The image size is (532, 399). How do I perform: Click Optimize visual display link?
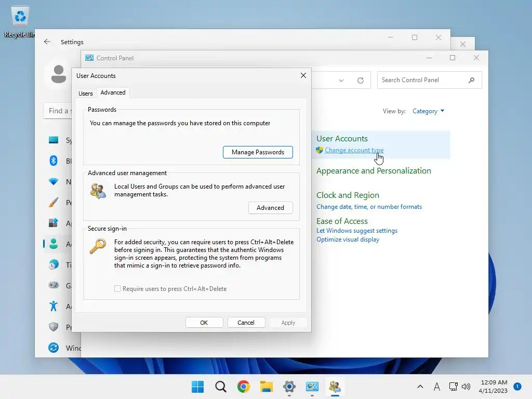click(x=348, y=239)
